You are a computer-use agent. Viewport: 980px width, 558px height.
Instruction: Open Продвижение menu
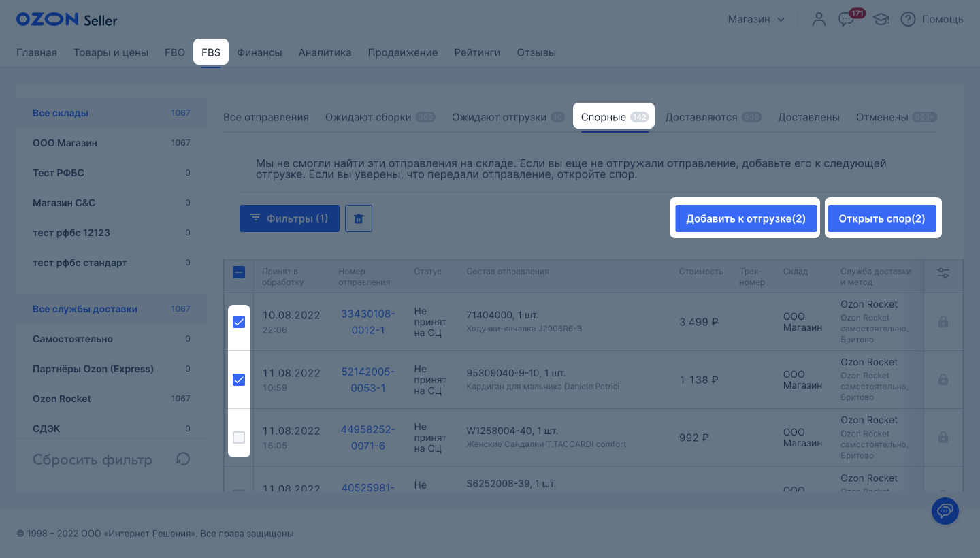(403, 52)
